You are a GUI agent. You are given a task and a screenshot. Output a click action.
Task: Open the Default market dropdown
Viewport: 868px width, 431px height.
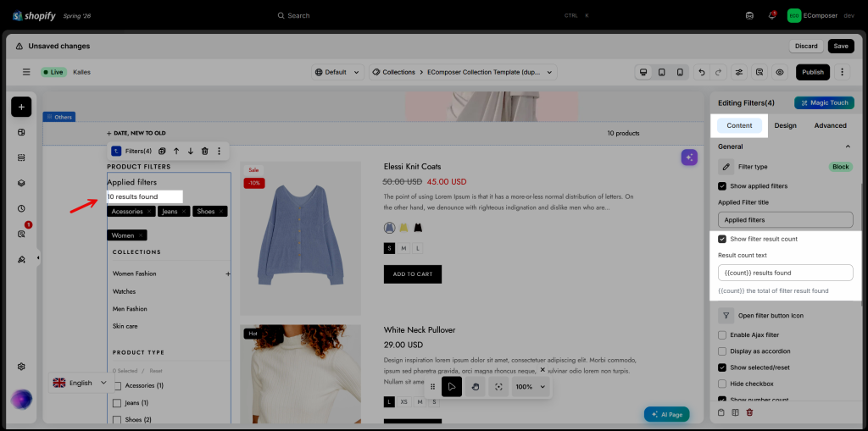tap(338, 72)
